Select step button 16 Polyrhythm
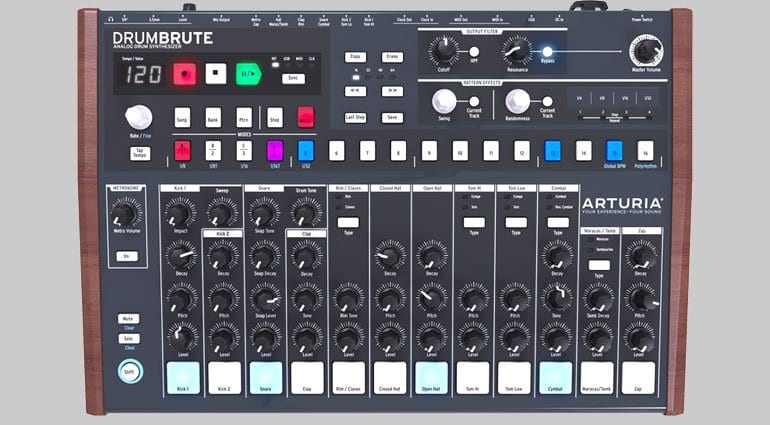770x425 pixels. pyautogui.click(x=645, y=151)
